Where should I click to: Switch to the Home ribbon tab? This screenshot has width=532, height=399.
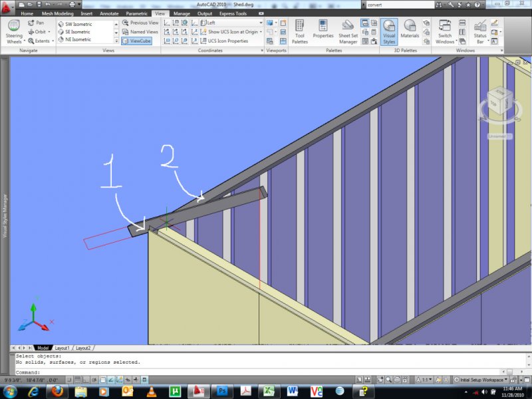tap(27, 13)
